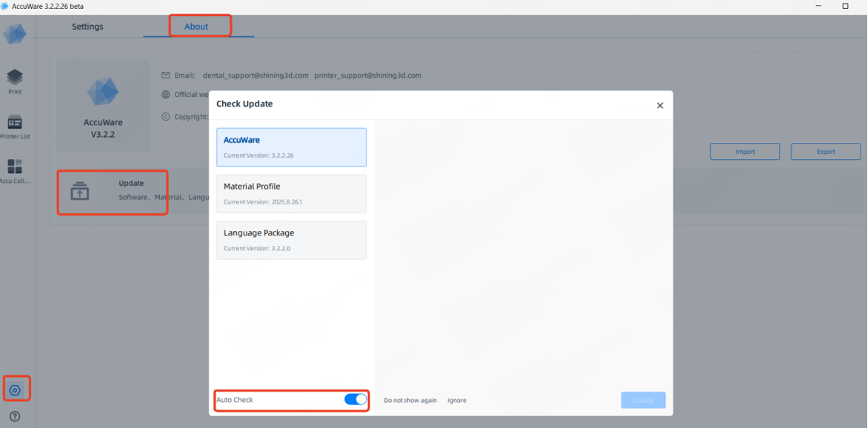Click the Check Update dialog title

[x=244, y=104]
